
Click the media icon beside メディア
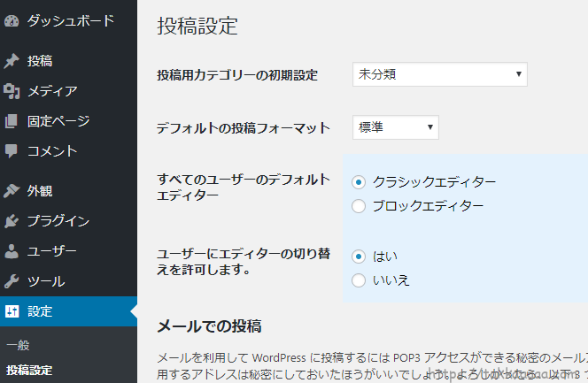pos(12,91)
